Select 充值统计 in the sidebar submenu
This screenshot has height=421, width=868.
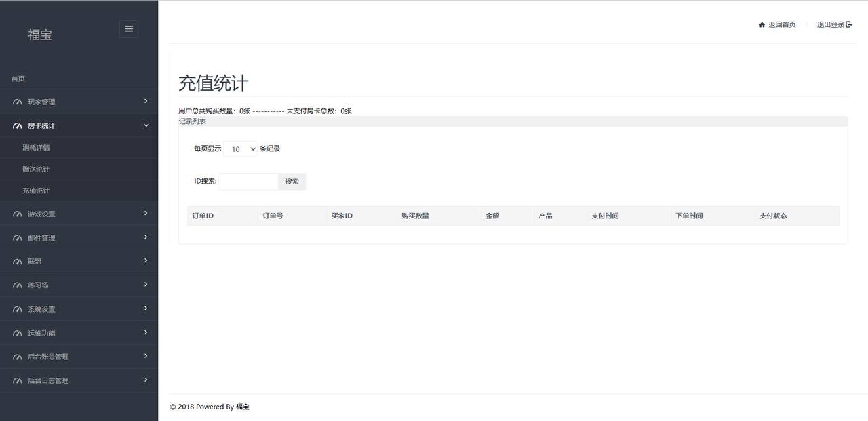(x=36, y=191)
